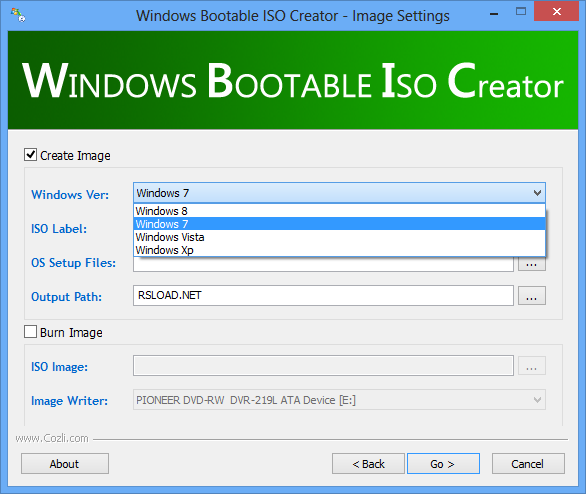Viewport: 586px width, 494px height.
Task: Open the About dialog
Action: tap(65, 464)
